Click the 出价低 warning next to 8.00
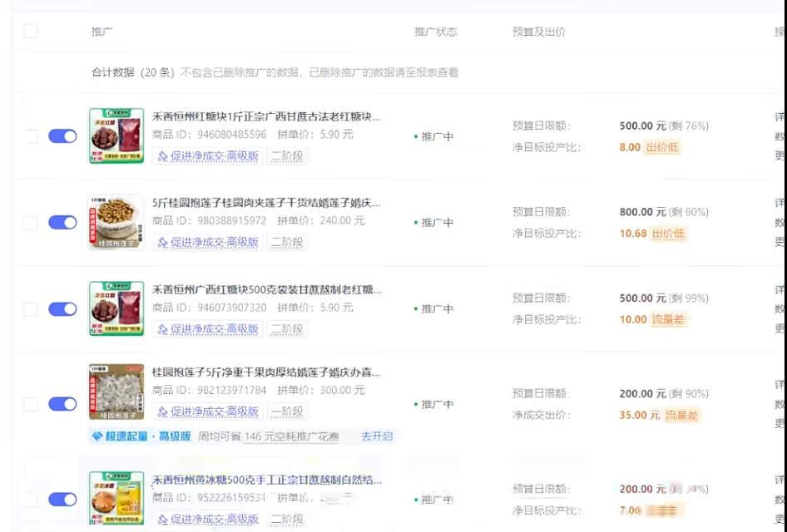The height and width of the screenshot is (532, 787). coord(662,147)
